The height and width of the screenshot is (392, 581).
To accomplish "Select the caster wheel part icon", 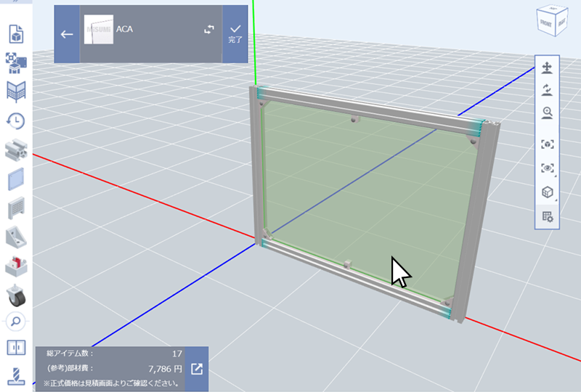I will coord(15,294).
